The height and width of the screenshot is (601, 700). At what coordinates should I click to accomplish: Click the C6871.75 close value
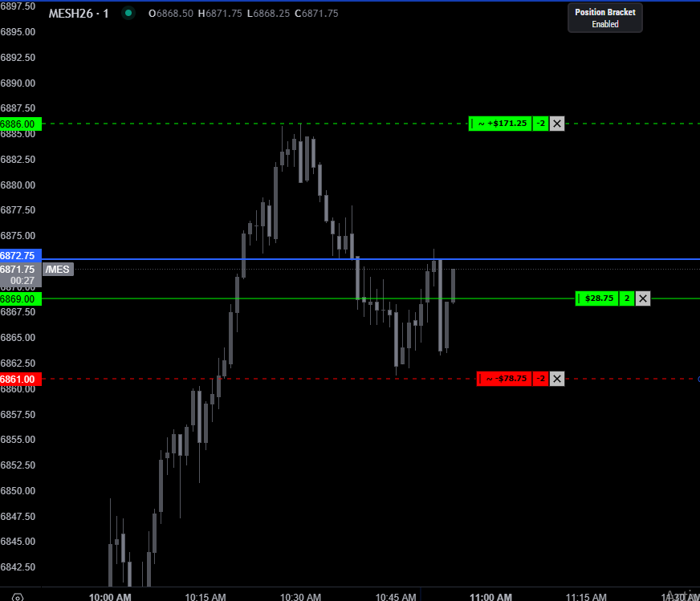point(316,14)
